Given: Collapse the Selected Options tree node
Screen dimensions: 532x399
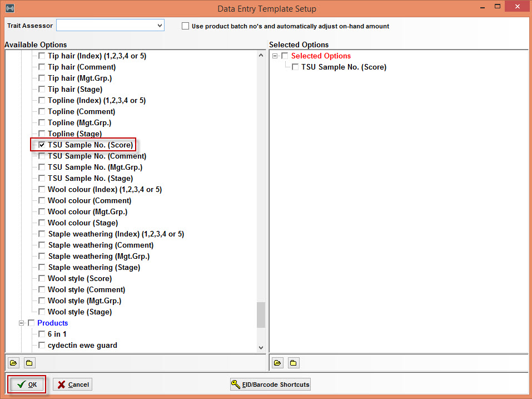Looking at the screenshot, I should click(275, 56).
